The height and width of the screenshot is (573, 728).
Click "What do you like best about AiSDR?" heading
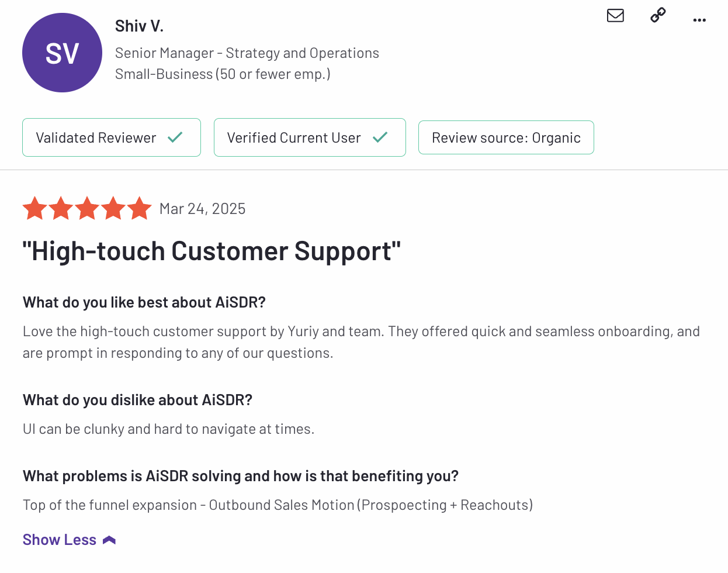144,302
